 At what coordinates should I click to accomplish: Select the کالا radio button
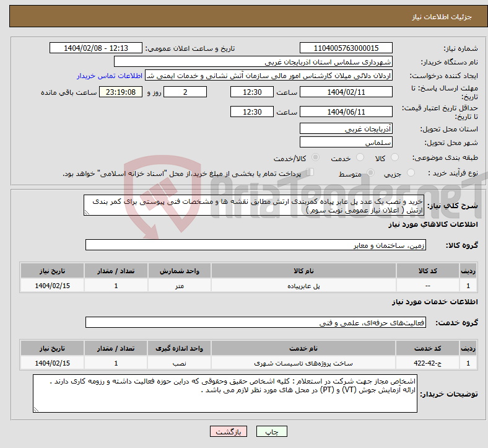[394, 157]
